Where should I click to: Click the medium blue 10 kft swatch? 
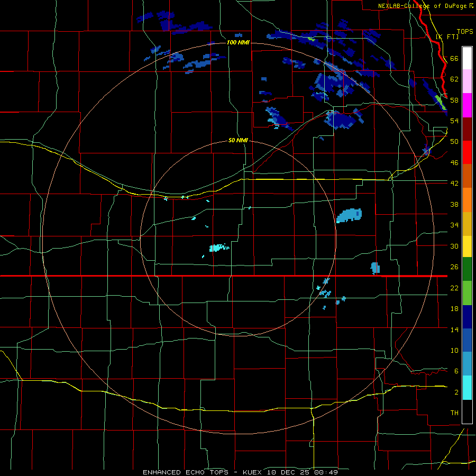click(x=467, y=340)
